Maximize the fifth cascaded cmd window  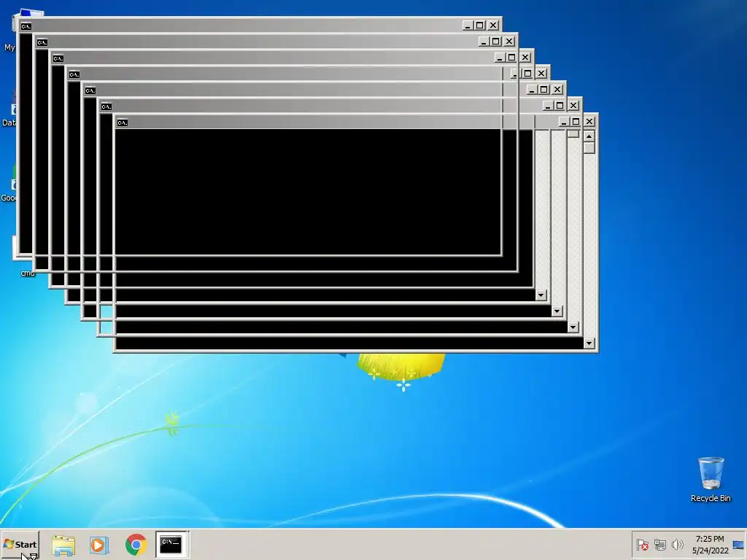[x=543, y=90]
